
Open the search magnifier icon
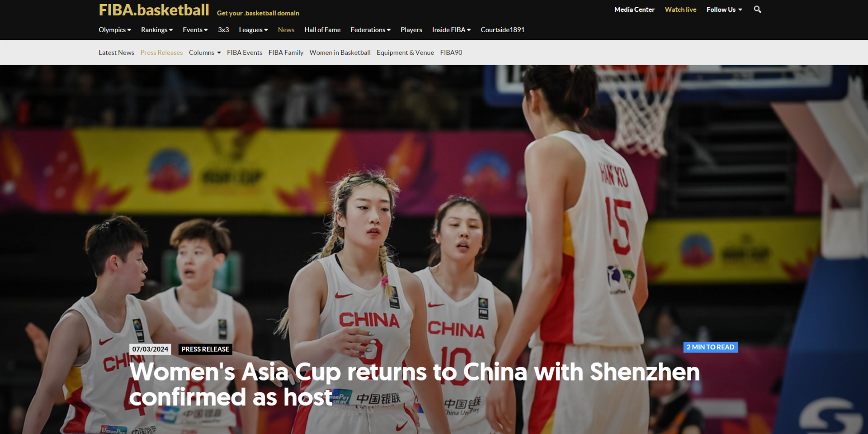(x=757, y=10)
